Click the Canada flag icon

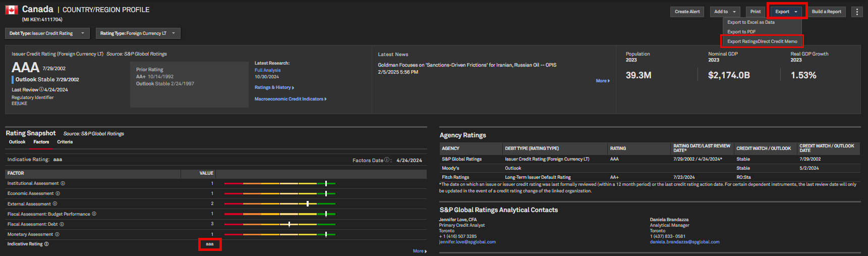pyautogui.click(x=12, y=10)
